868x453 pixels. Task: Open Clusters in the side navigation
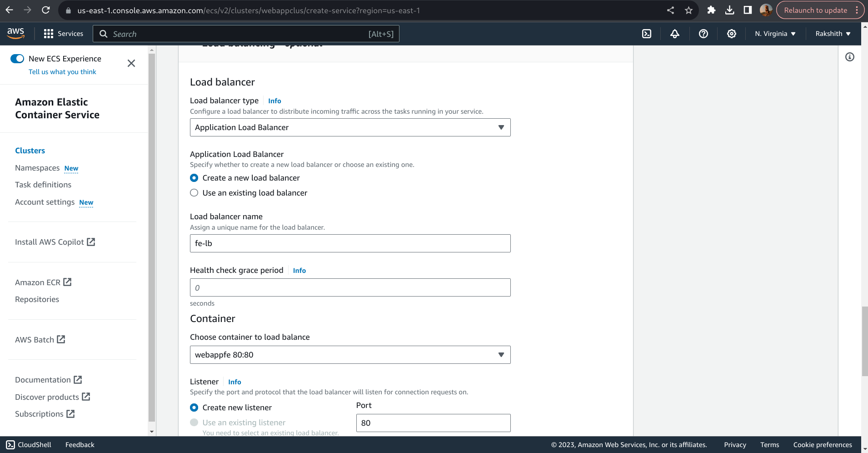click(x=30, y=151)
